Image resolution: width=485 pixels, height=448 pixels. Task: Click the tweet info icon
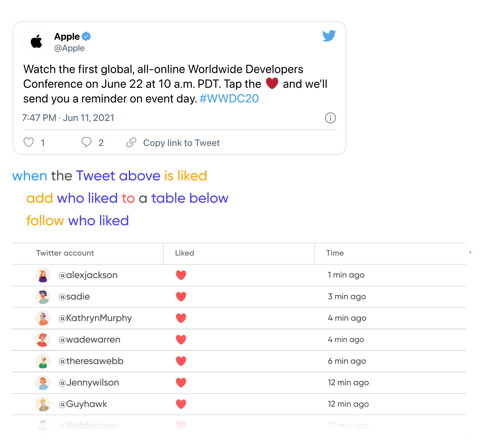[x=330, y=118]
